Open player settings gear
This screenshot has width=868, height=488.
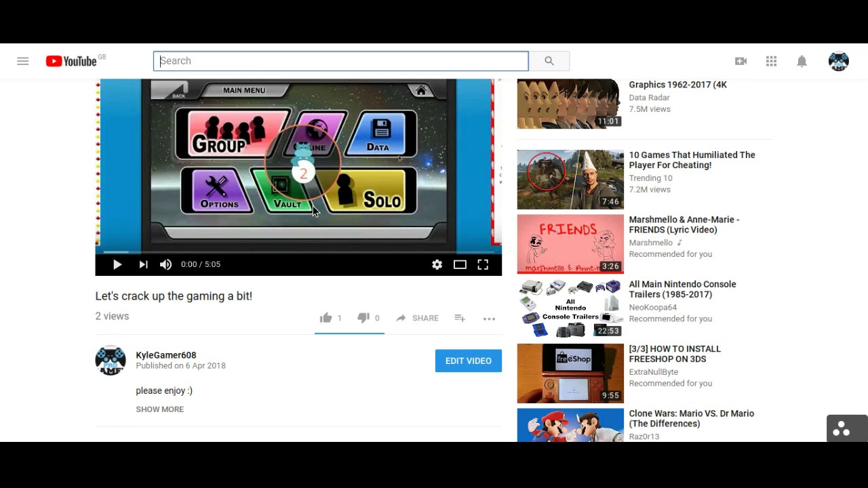tap(437, 264)
